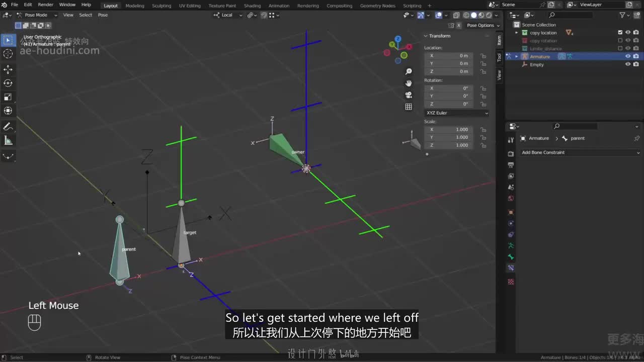Switch to the Modeling workspace tab
This screenshot has height=362, width=644.
point(135,6)
